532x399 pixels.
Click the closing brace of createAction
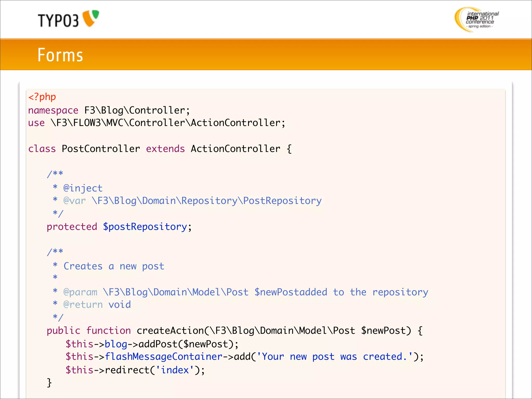(x=49, y=383)
